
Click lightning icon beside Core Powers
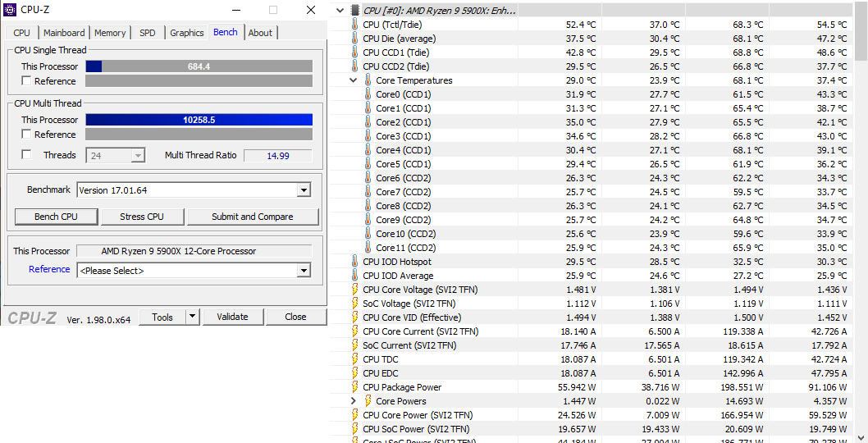pyautogui.click(x=368, y=401)
